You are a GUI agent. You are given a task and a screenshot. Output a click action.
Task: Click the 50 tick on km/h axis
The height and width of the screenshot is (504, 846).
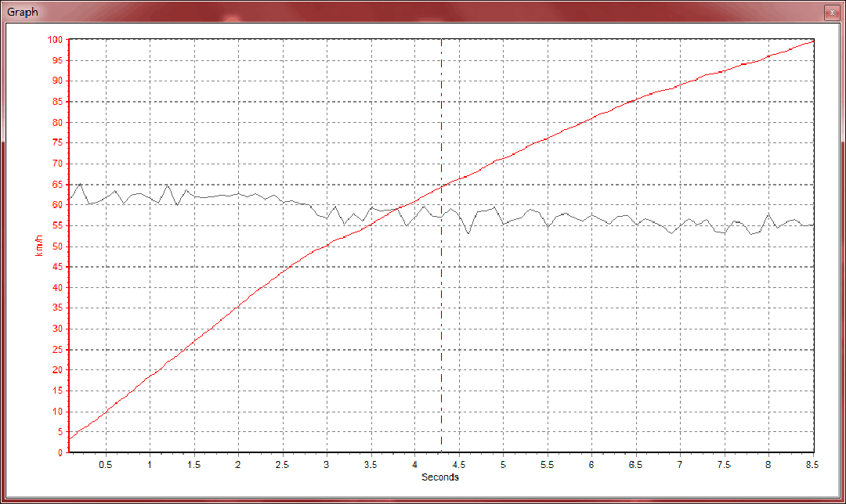pyautogui.click(x=56, y=247)
